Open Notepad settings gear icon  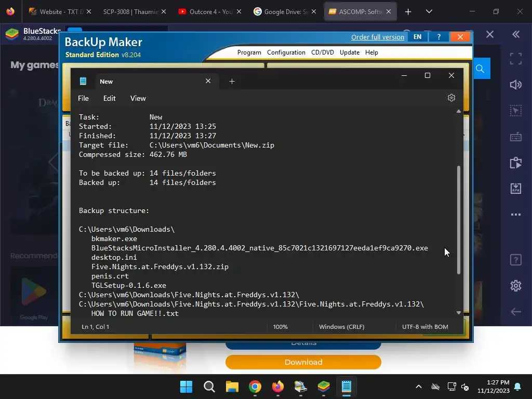coord(451,98)
